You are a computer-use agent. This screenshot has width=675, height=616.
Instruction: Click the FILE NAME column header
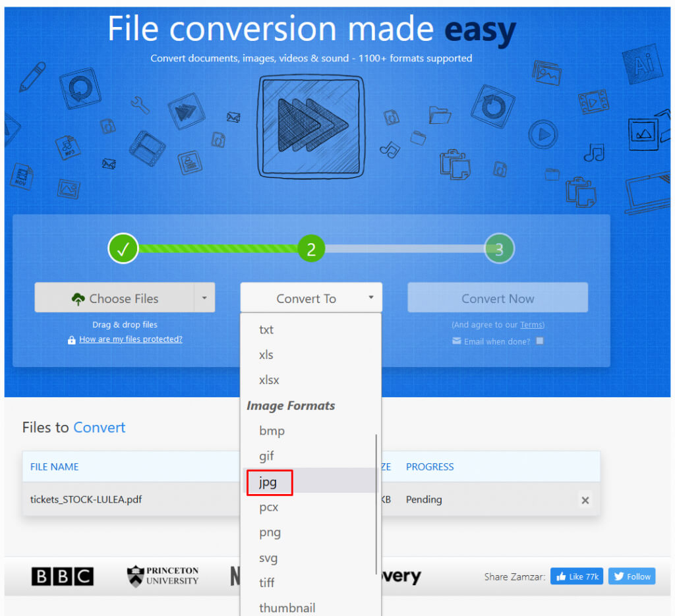[54, 466]
